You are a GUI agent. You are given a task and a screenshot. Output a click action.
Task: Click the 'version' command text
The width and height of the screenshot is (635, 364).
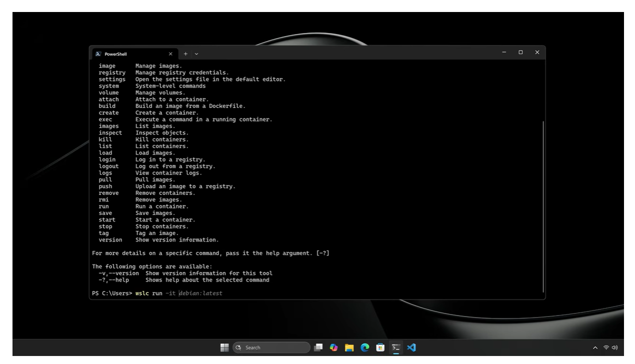point(110,239)
